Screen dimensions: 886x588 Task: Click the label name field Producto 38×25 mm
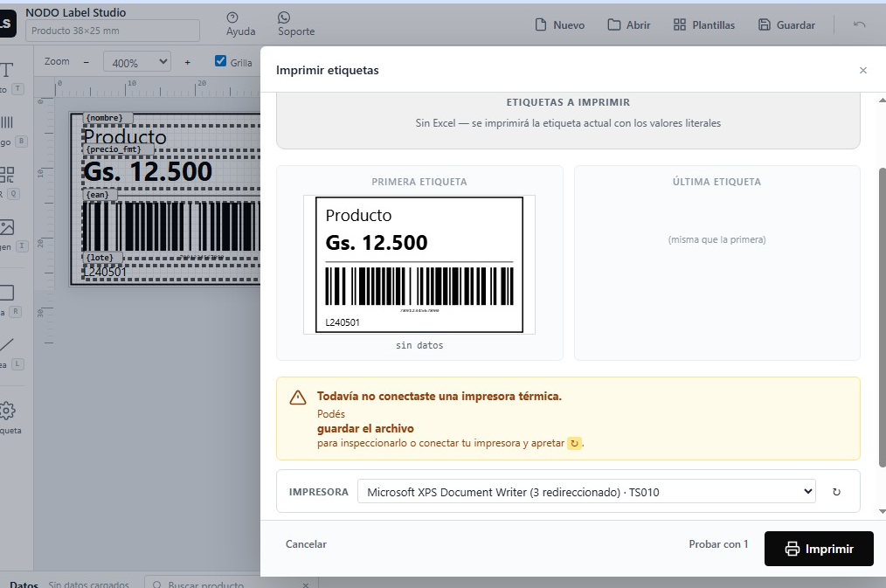113,31
